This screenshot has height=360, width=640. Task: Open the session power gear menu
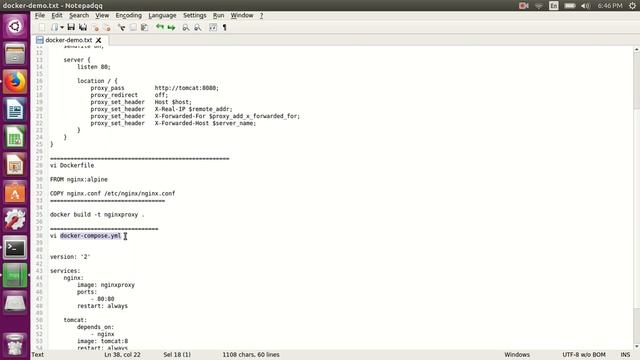point(632,5)
